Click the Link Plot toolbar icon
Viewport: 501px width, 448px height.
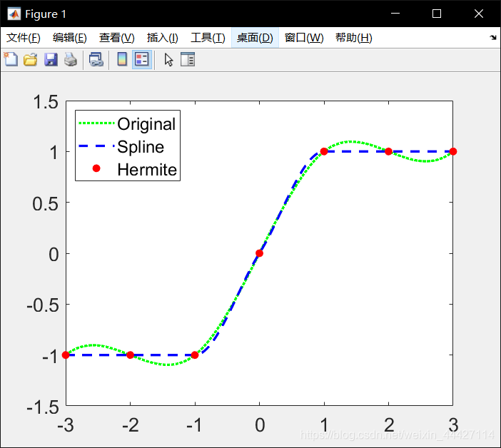tap(96, 60)
